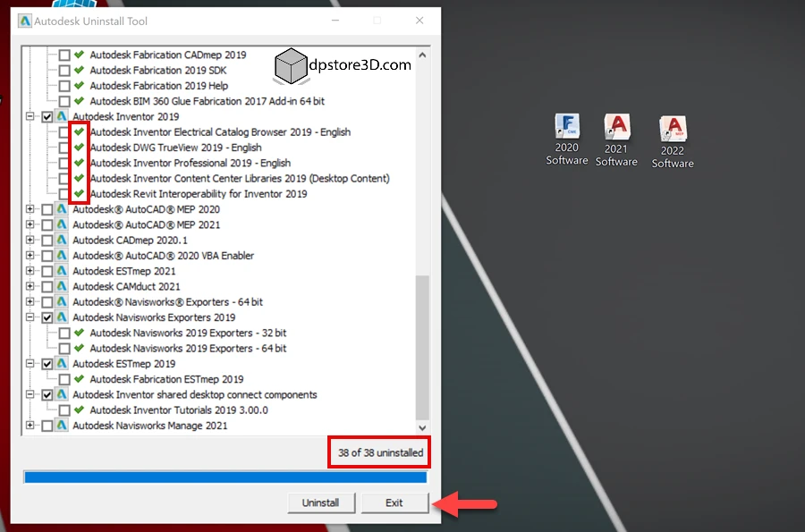Click the Autodesk logo icon beside Autodesk Inventor 2019
Screen dimensions: 805x532
coord(62,116)
